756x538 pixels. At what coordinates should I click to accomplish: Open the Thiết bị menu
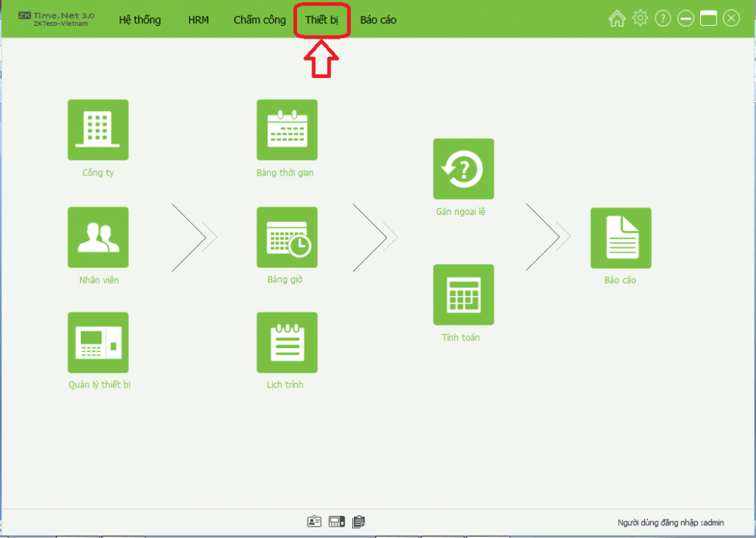click(321, 20)
